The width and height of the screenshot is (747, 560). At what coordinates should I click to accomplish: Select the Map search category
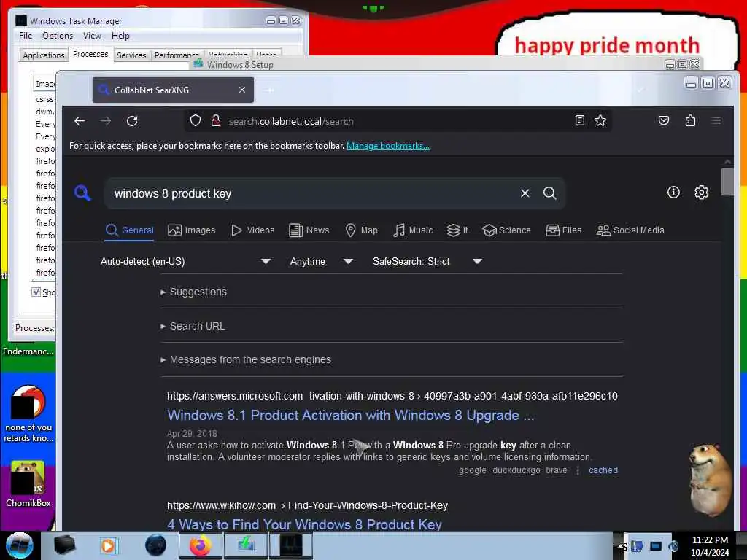click(361, 230)
